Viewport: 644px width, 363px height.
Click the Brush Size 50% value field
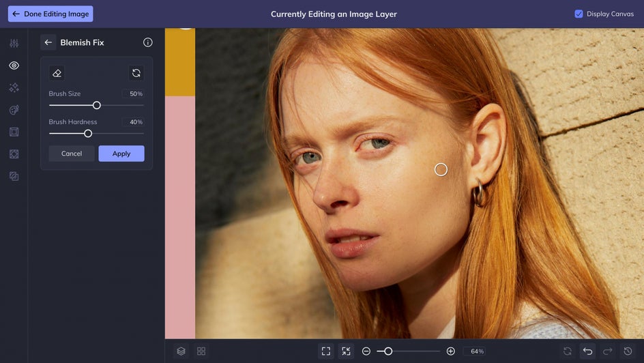[133, 93]
